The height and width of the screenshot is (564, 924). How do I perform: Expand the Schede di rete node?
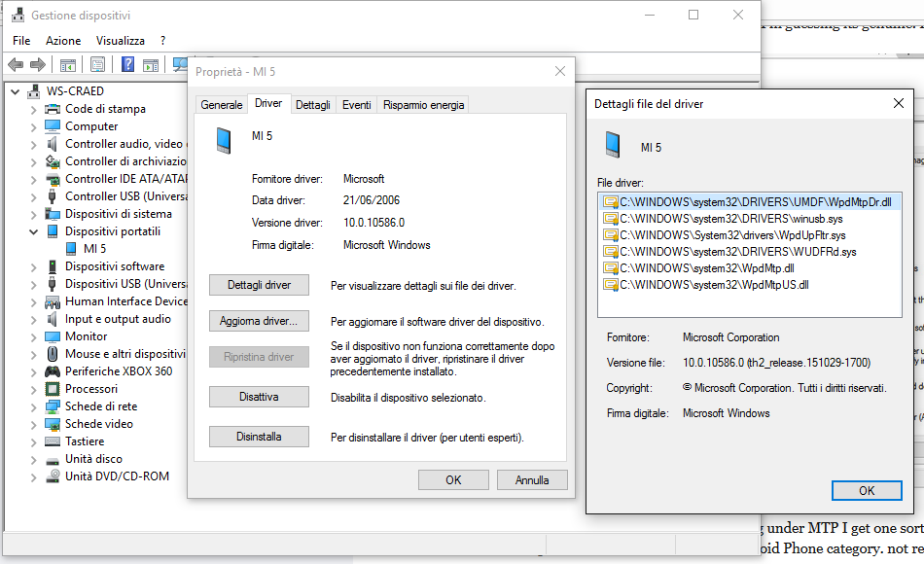[34, 407]
